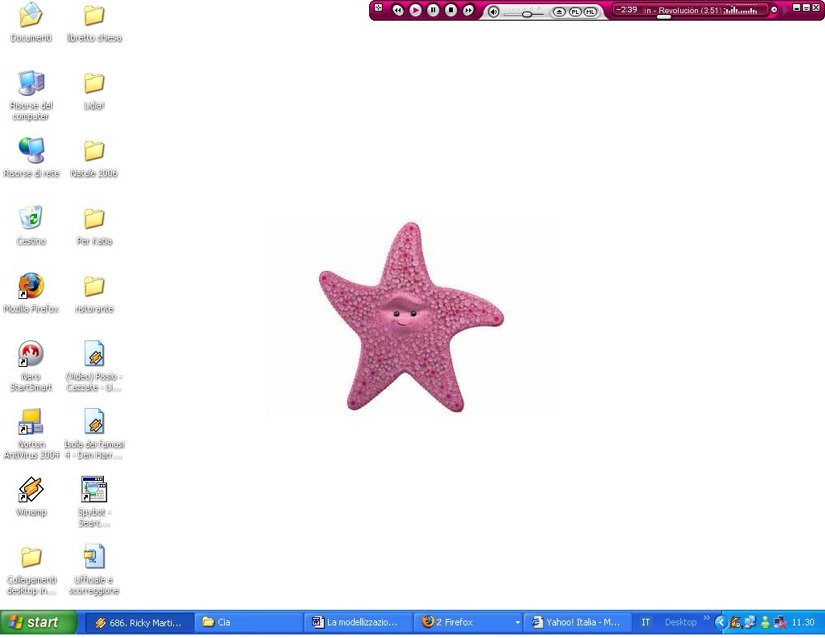Click the Desktop toolbar label

click(x=680, y=623)
